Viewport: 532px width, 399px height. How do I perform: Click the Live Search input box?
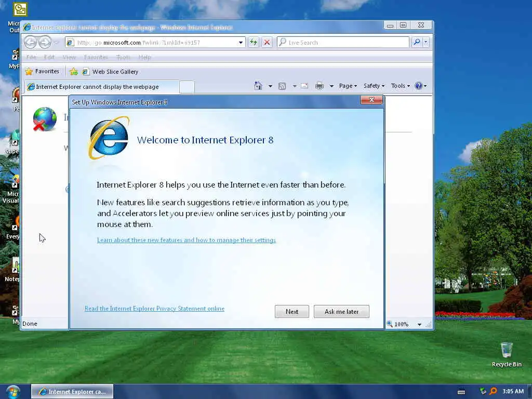tap(343, 43)
